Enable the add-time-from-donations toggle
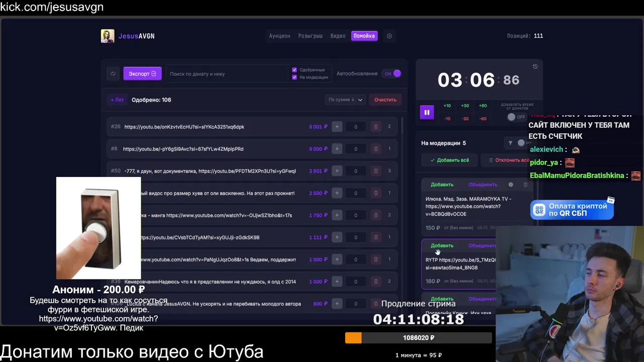This screenshot has width=644, height=362. (x=516, y=117)
